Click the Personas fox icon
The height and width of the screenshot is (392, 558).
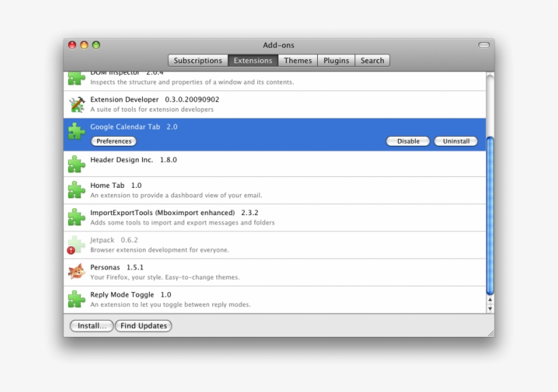[x=76, y=272]
